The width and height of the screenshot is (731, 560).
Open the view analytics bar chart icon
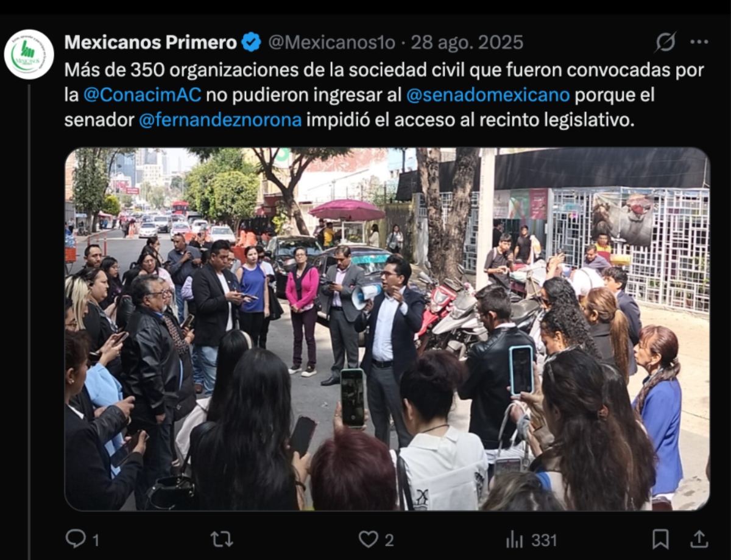coord(515,539)
